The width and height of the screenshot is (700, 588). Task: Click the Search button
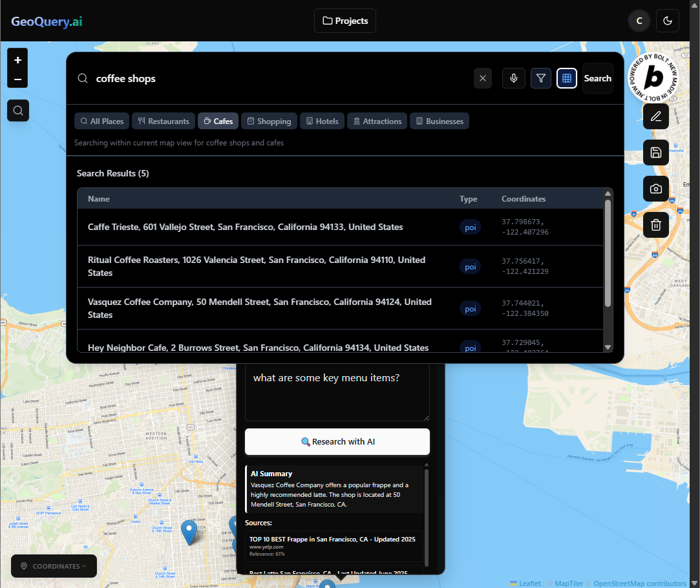597,79
